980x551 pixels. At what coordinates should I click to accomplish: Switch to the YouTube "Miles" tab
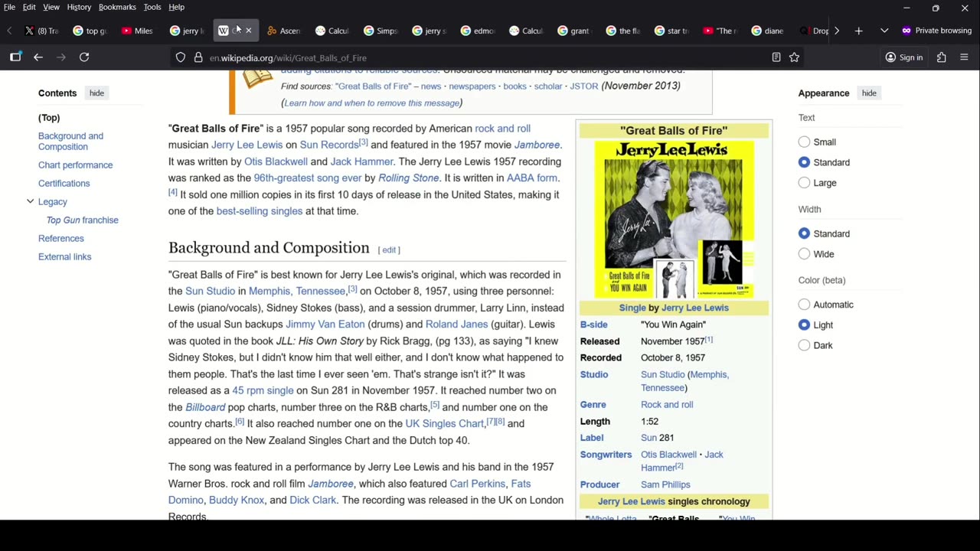[x=138, y=31]
